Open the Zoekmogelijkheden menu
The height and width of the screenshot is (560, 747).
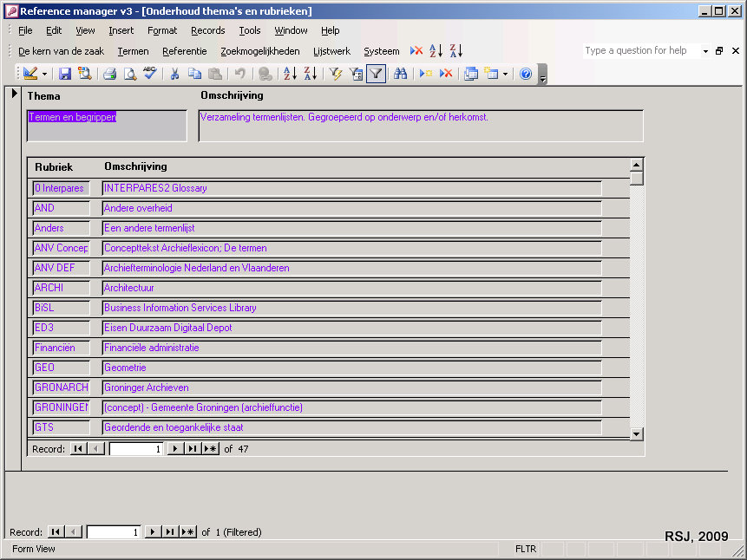pos(259,51)
